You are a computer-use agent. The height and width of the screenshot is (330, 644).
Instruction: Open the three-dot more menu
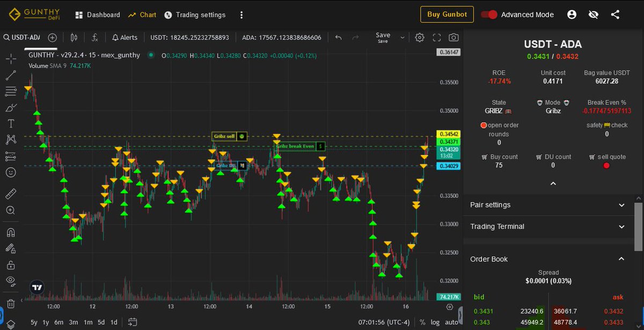pyautogui.click(x=241, y=15)
